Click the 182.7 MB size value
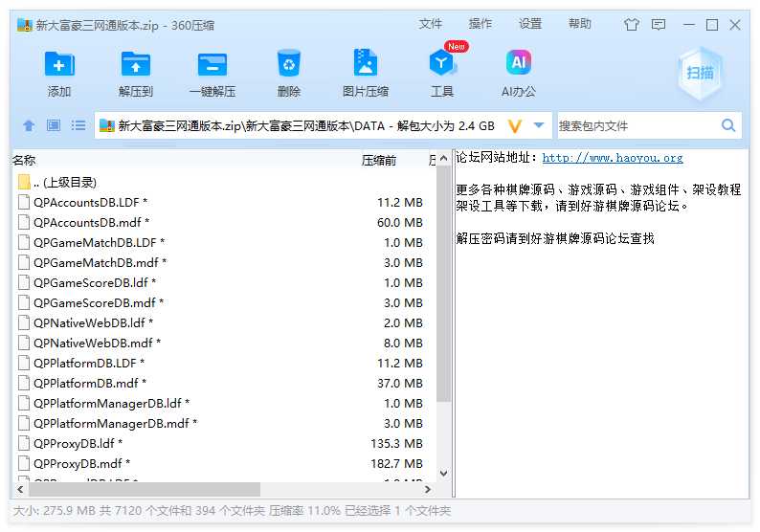Viewport: 760px width, 532px height. coord(396,464)
